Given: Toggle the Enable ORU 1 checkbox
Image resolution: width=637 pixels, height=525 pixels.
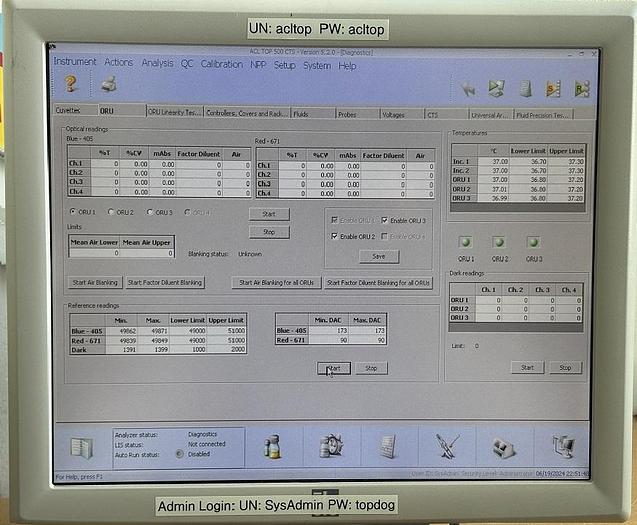Looking at the screenshot, I should point(334,220).
